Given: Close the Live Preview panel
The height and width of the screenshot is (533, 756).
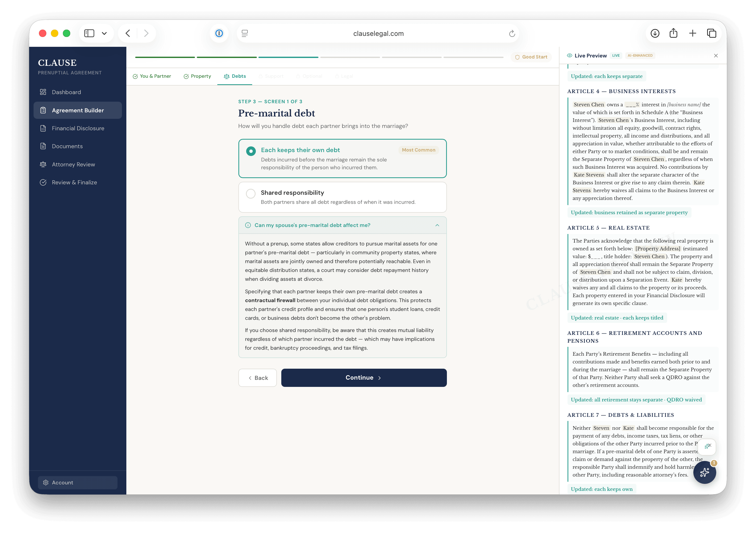Looking at the screenshot, I should (x=716, y=56).
